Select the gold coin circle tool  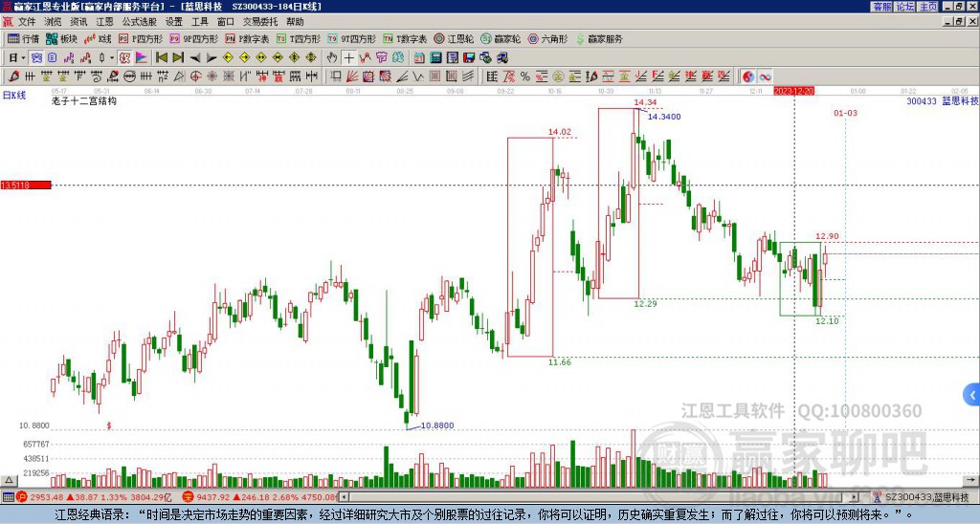(x=558, y=76)
